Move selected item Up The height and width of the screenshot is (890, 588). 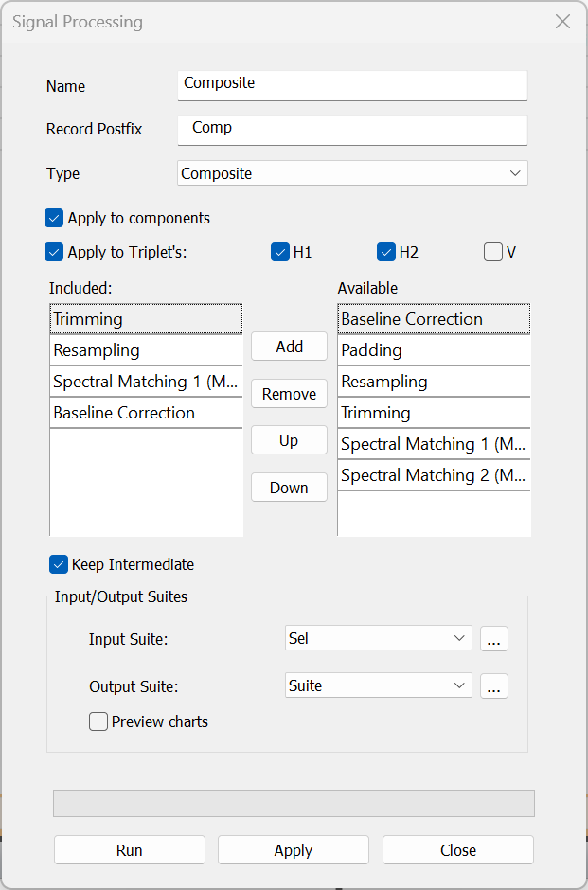pos(289,440)
